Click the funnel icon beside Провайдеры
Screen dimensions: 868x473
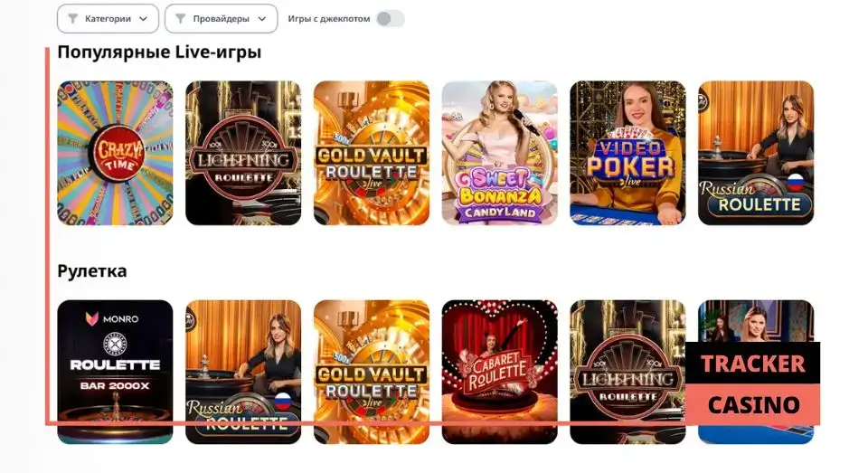point(181,19)
